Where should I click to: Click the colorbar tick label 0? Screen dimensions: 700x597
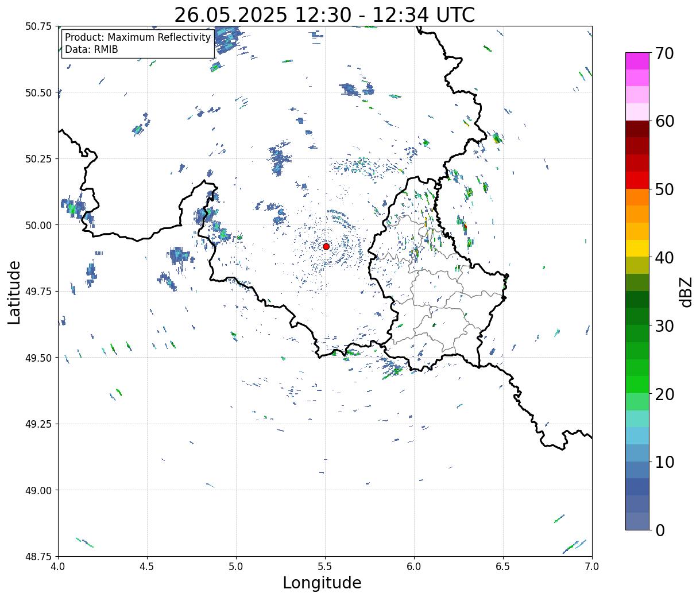coord(660,530)
